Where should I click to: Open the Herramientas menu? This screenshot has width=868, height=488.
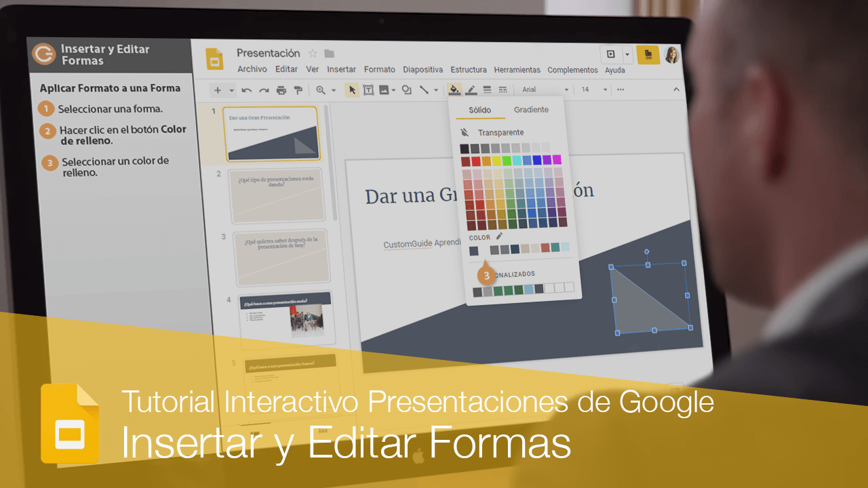point(517,70)
